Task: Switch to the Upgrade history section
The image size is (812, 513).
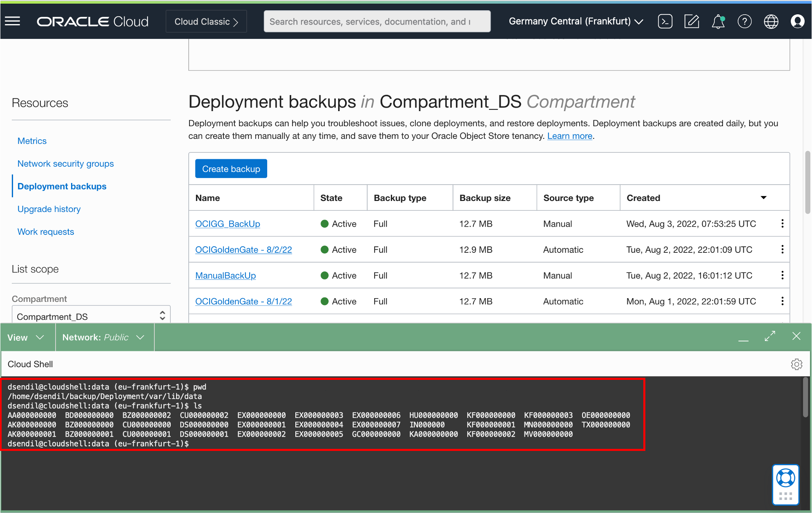Action: click(49, 209)
